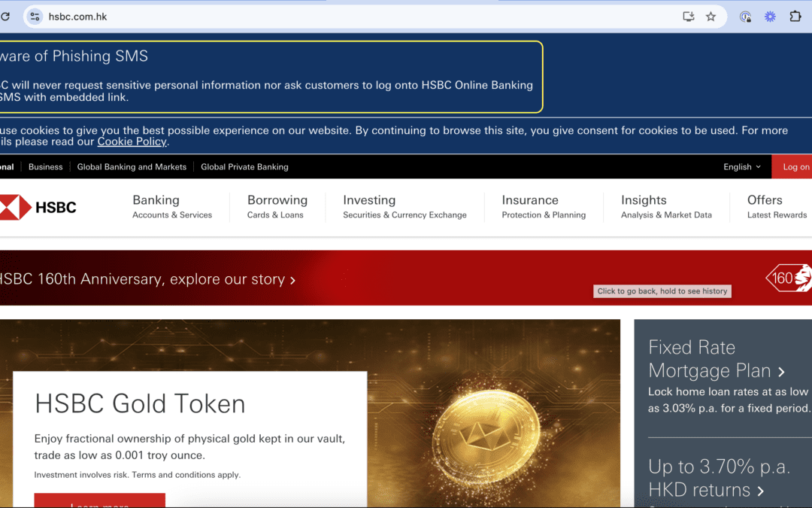Click the 160 anniversary lion emblem
Image resolution: width=812 pixels, height=508 pixels.
[x=789, y=278]
